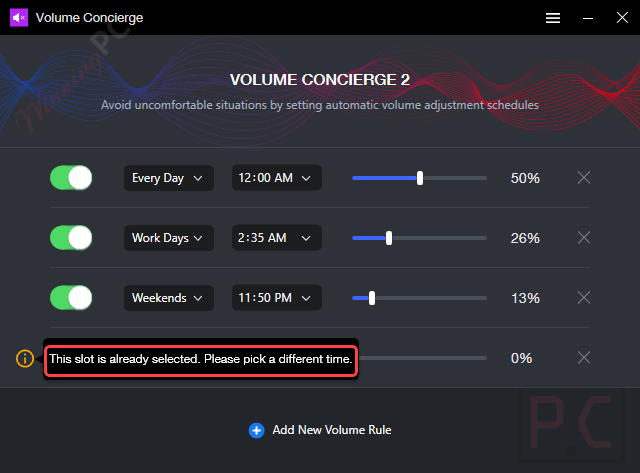Viewport: 640px width, 473px height.
Task: Change the 12:00 AM time dropdown
Action: click(276, 178)
